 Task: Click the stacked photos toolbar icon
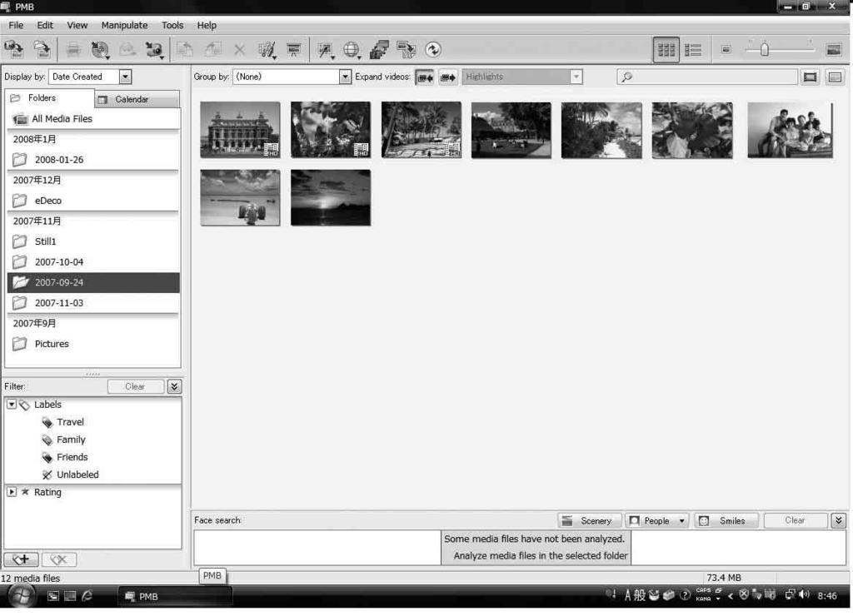[379, 49]
